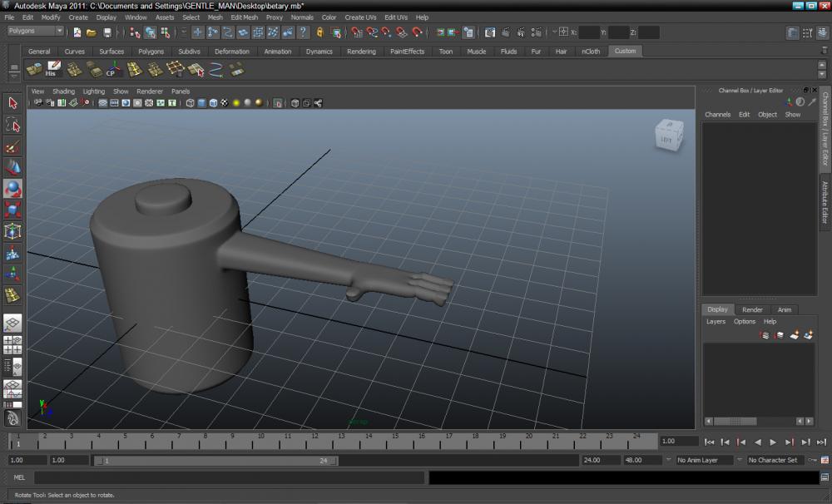The height and width of the screenshot is (504, 832).
Task: Open the Anim layer tab
Action: click(785, 310)
